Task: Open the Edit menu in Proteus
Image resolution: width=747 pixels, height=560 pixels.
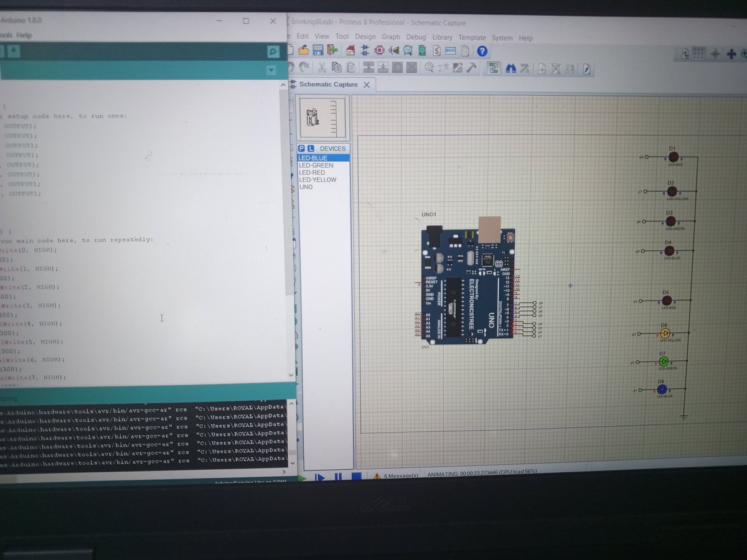Action: click(x=303, y=37)
